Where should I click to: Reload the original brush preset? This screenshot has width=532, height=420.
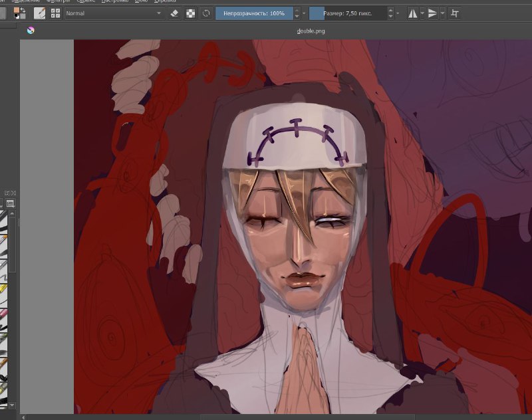(x=206, y=13)
